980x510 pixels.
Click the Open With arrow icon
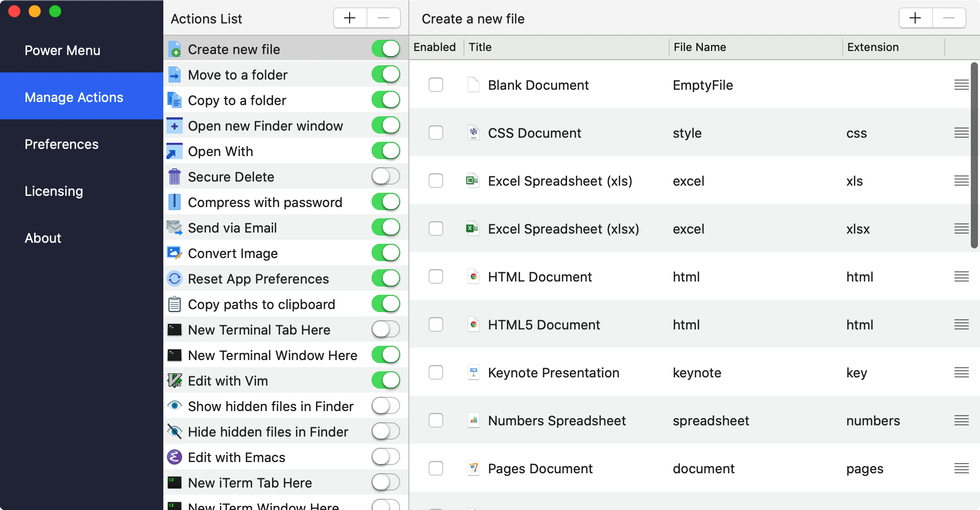coord(175,151)
